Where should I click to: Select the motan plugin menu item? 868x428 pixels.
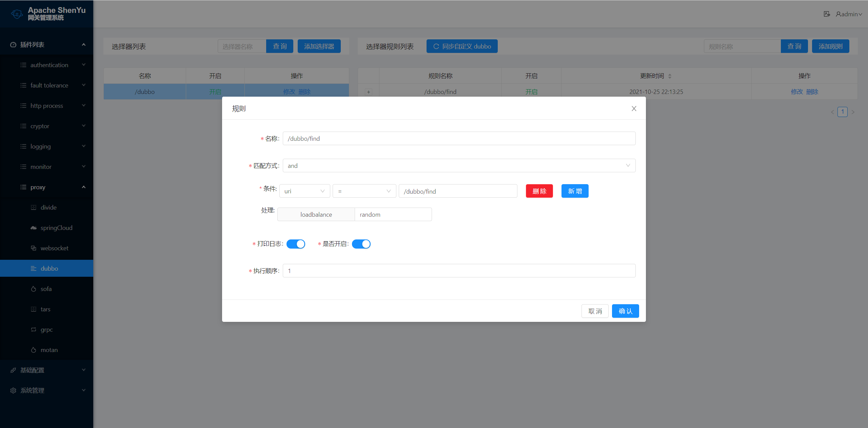click(x=49, y=350)
